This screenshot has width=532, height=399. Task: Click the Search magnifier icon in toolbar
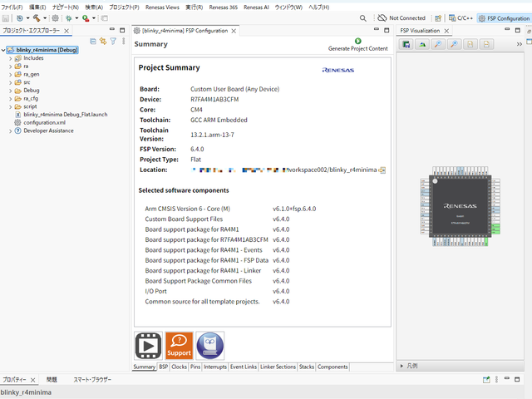point(363,18)
